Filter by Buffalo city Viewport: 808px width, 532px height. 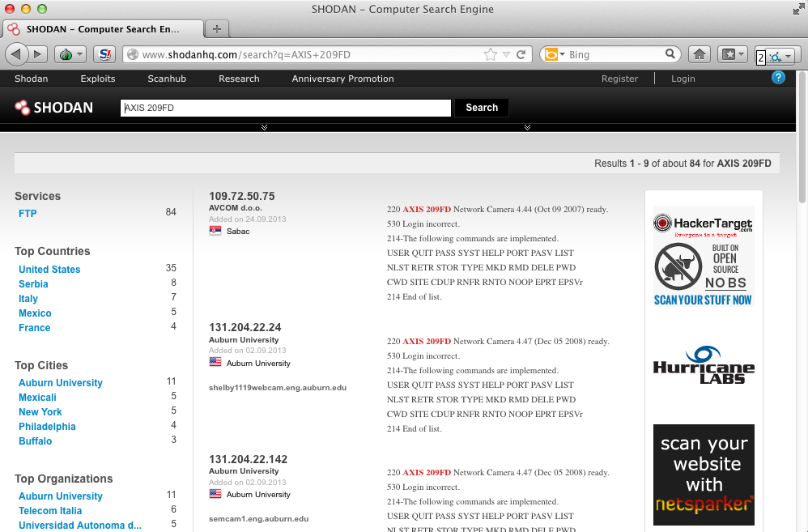click(36, 440)
